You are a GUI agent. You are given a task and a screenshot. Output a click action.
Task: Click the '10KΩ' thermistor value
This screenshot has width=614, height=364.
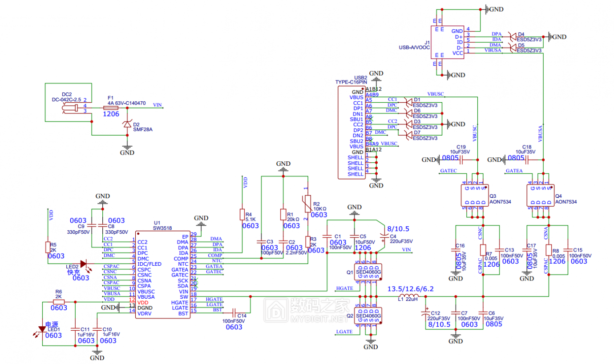tap(319, 208)
